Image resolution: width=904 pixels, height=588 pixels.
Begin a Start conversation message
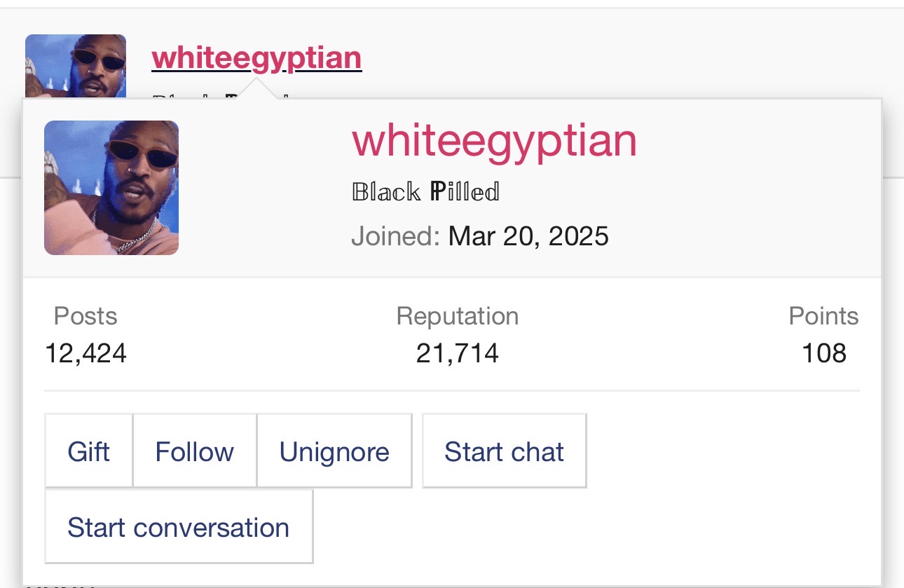(179, 527)
